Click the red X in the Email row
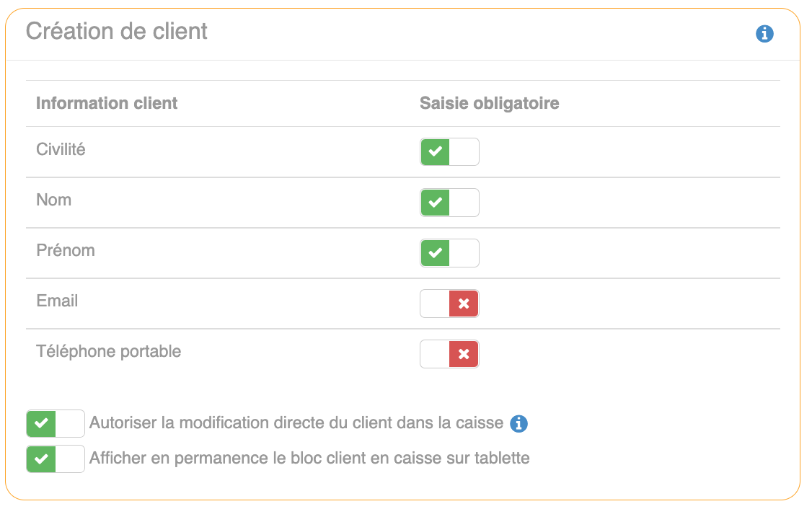The image size is (812, 509). 464,304
